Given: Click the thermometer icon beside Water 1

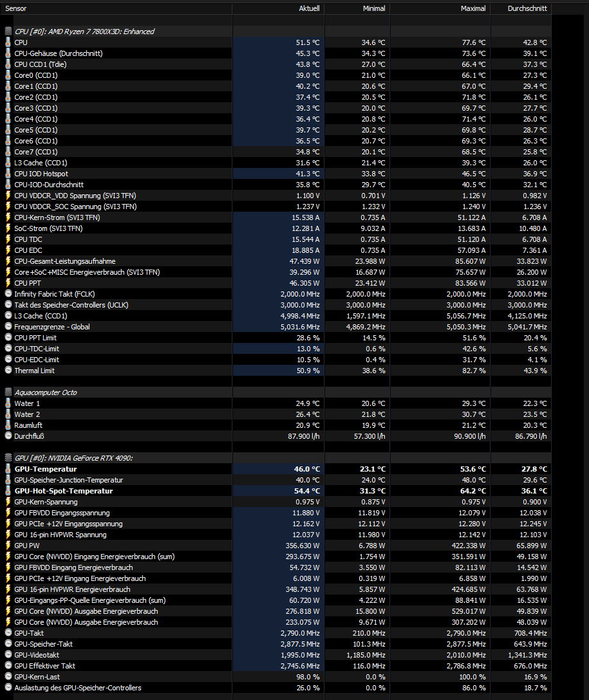Looking at the screenshot, I should pyautogui.click(x=8, y=403).
